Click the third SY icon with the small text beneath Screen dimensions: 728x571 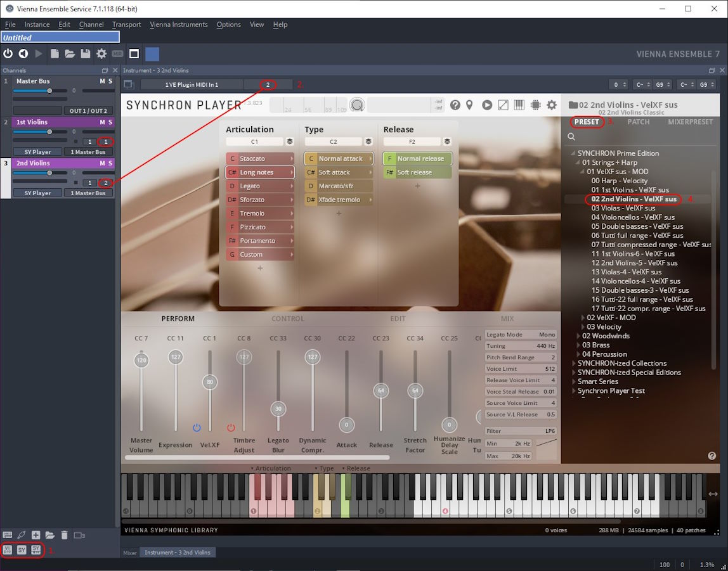pyautogui.click(x=36, y=549)
